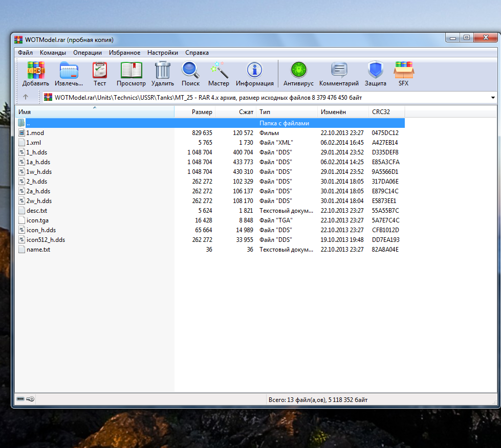
Task: Minimize the WinRAR window
Action: point(453,38)
